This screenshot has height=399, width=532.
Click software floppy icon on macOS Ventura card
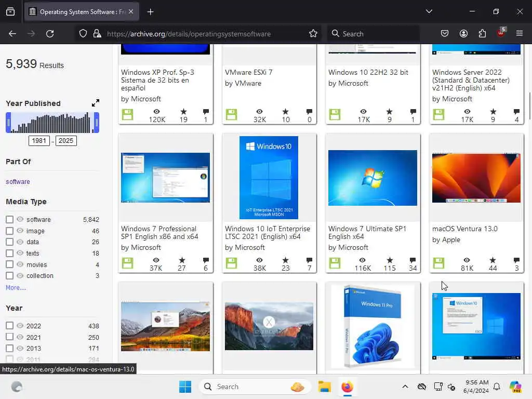coord(438,263)
